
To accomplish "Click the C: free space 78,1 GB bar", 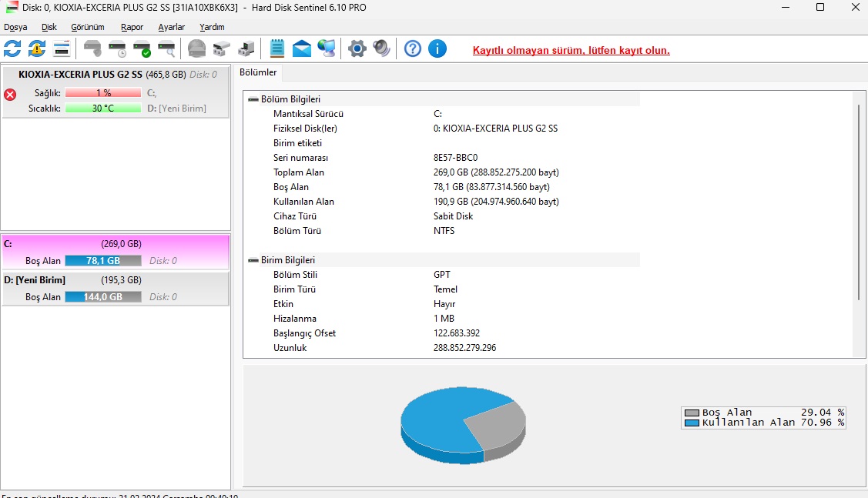I will (x=103, y=261).
